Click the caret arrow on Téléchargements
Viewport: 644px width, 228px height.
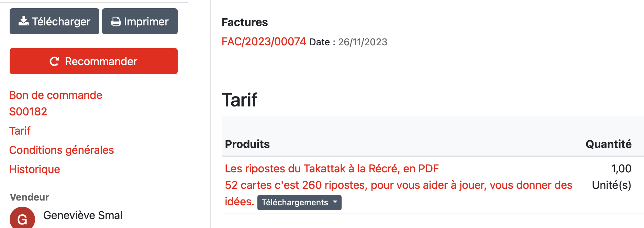(x=335, y=202)
